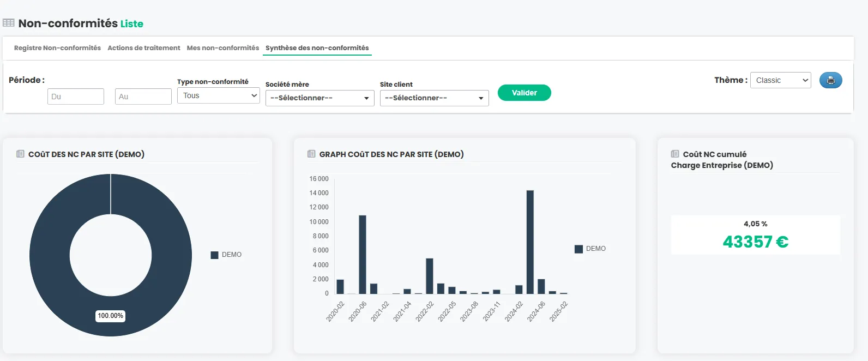The height and width of the screenshot is (361, 868).
Task: Click the Thème label
Action: click(731, 80)
